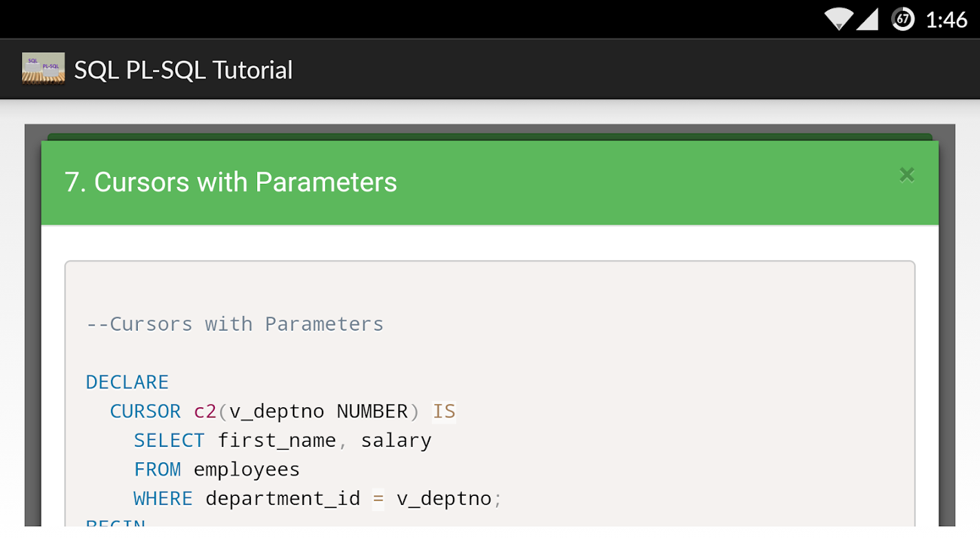Click the FROM keyword in code

[157, 469]
